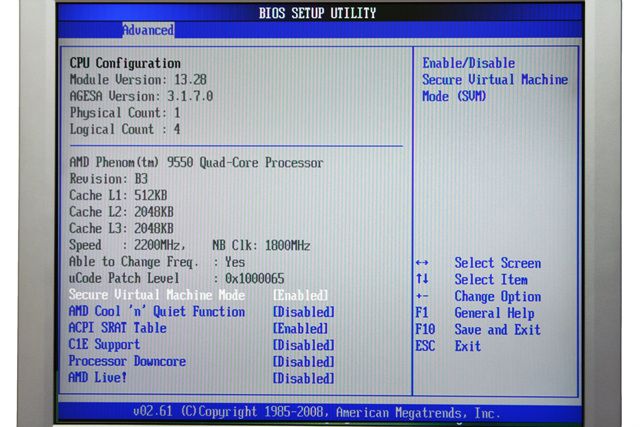Screen dimensions: 640x427
Task: Click Enable/Disable SVM help text
Action: [x=495, y=80]
